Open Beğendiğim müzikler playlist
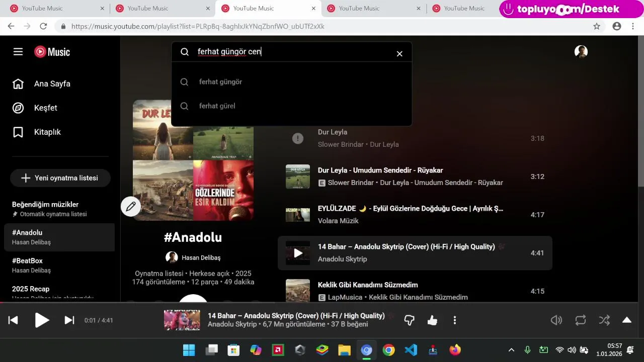 point(59,209)
